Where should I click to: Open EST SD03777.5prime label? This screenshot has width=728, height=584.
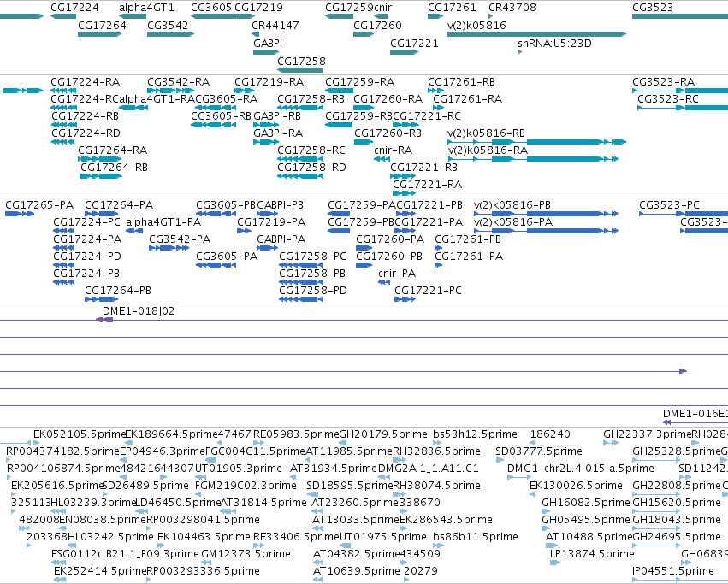(x=539, y=451)
